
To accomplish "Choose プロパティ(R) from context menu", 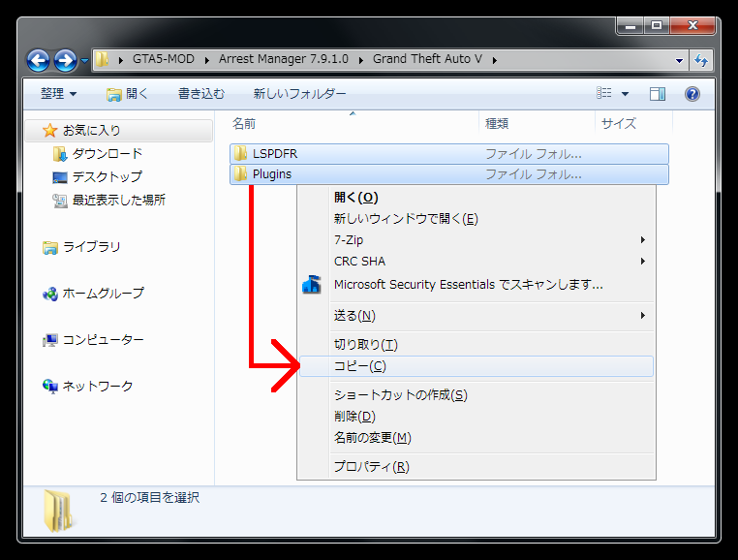I will click(477, 467).
